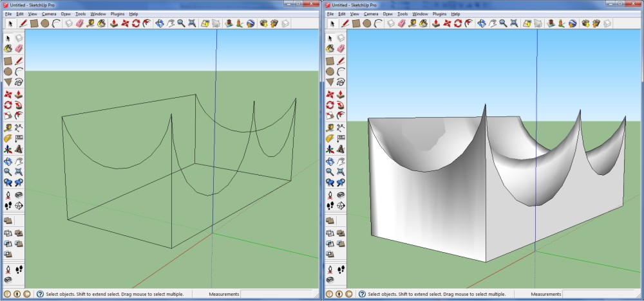This screenshot has height=301, width=644.
Task: Pick the Circle tool in right window toolbar
Action: pos(367,23)
